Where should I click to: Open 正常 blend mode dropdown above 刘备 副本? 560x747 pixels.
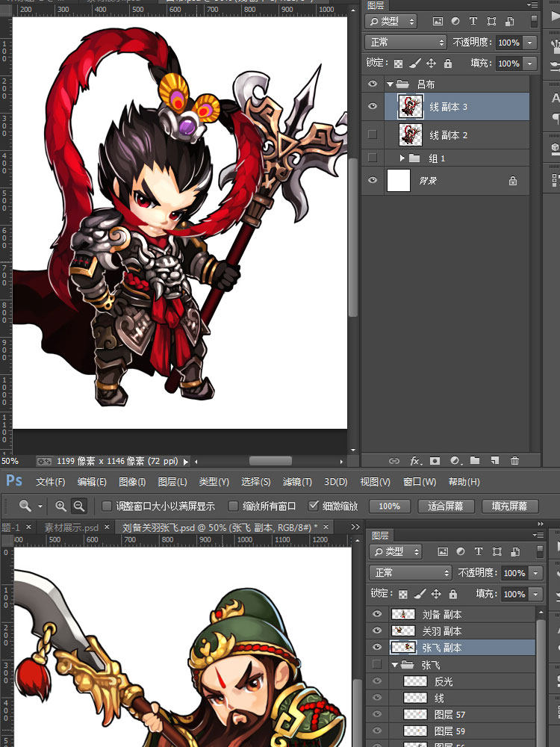coord(411,573)
